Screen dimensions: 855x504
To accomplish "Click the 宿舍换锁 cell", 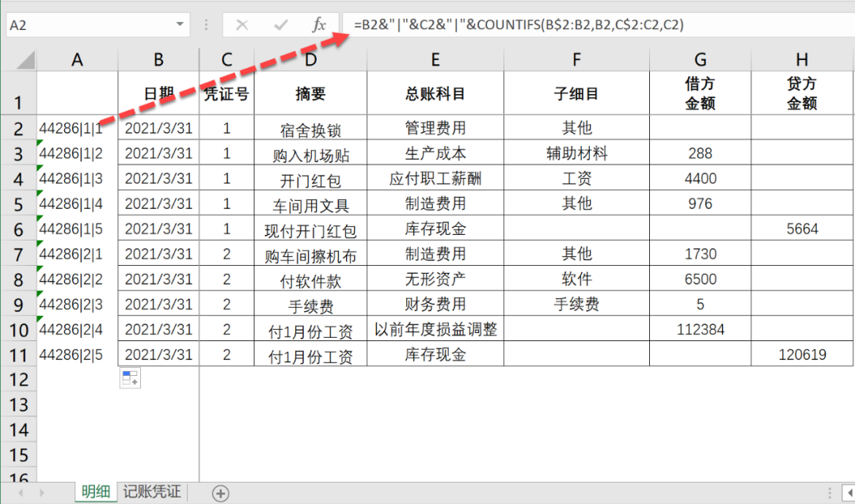I will (310, 128).
